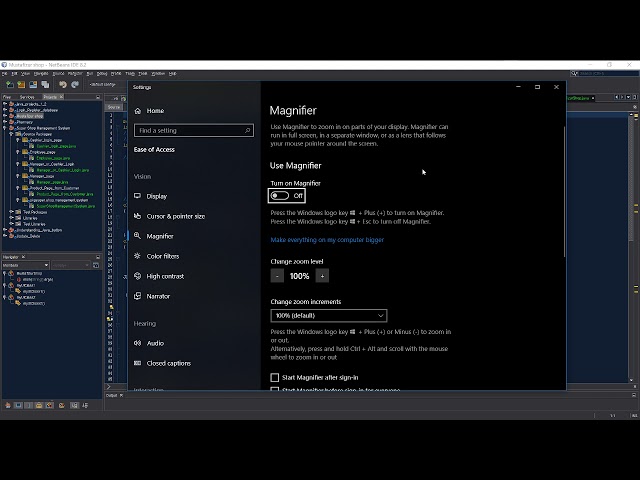Open the editor documents list dropdown arrow

pos(629,97)
